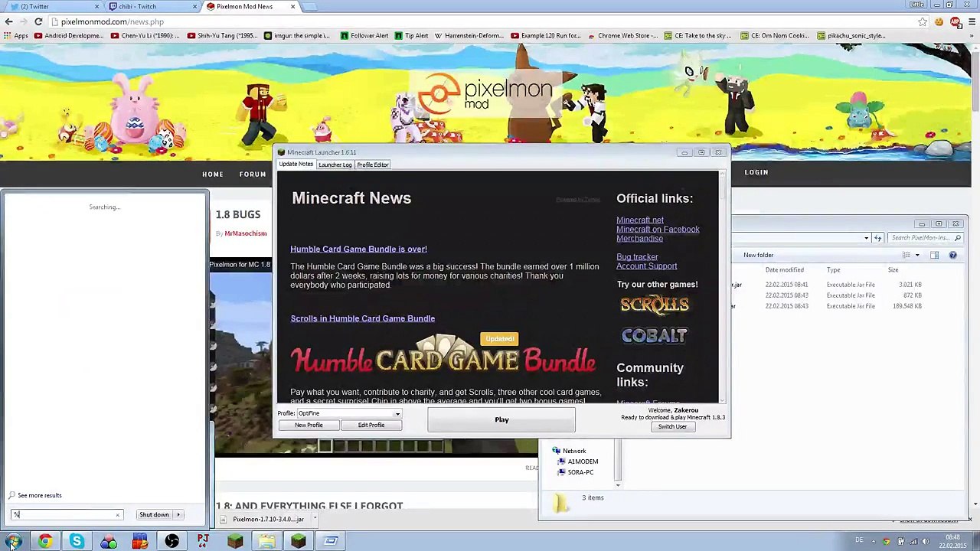The height and width of the screenshot is (551, 980).
Task: Click the Cobalt game logo
Action: [x=655, y=336]
